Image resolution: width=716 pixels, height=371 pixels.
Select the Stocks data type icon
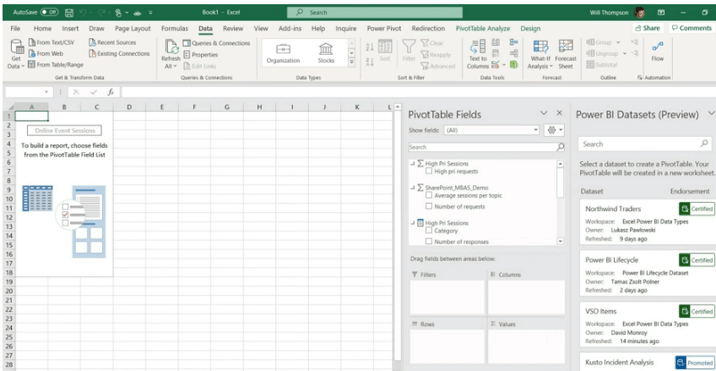tap(326, 49)
